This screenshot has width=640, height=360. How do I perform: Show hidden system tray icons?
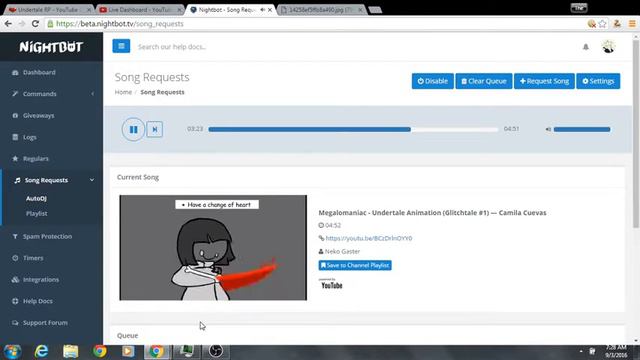pyautogui.click(x=581, y=351)
